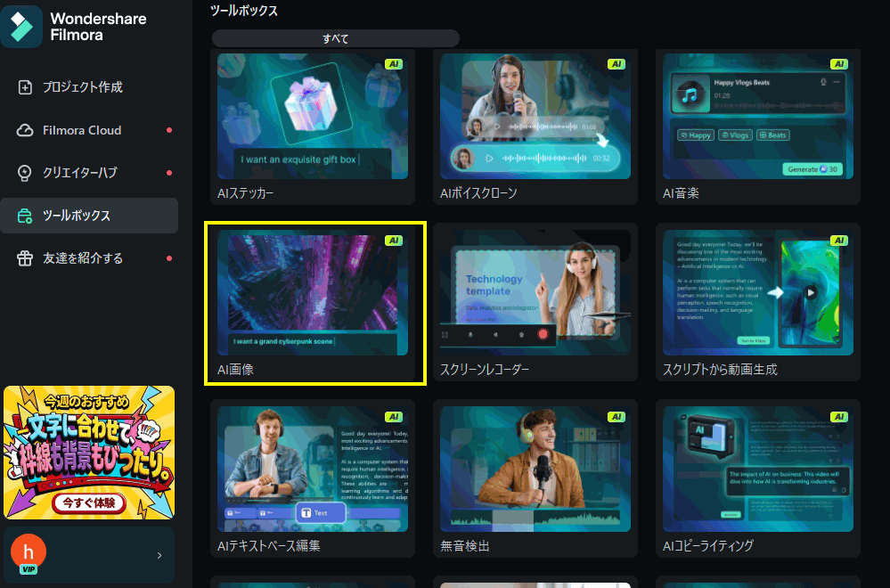
Task: Click the Text chip on the AIテキストベース編集 card
Action: [320, 513]
